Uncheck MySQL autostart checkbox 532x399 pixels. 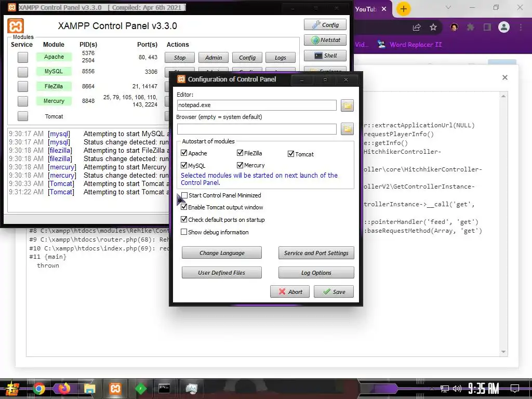click(x=184, y=165)
